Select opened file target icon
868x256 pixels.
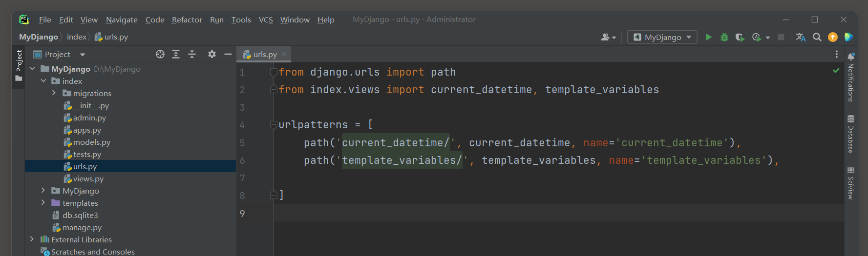pos(160,54)
